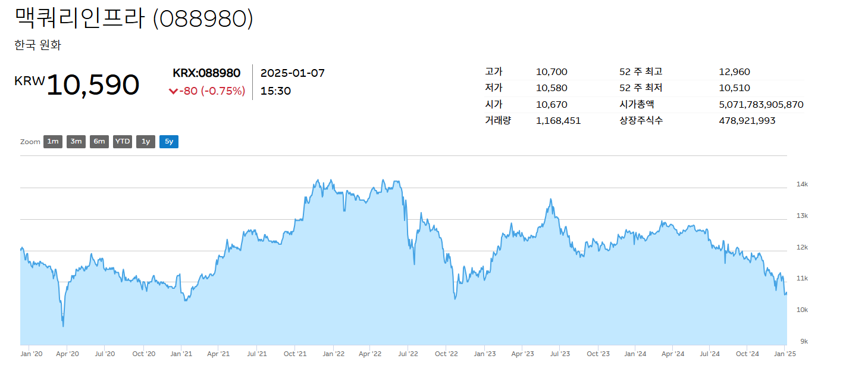Click the Jan '25 x-axis label
The image size is (868, 371).
click(x=785, y=354)
